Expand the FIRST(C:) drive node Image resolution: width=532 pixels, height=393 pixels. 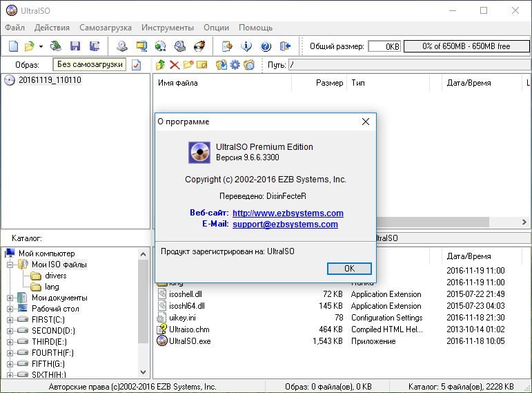pos(10,320)
